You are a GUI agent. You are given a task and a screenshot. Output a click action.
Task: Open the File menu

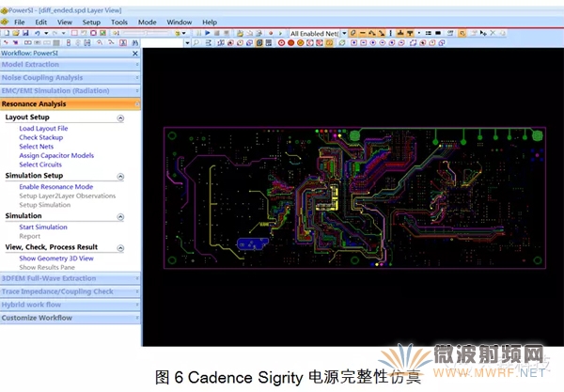(x=20, y=22)
